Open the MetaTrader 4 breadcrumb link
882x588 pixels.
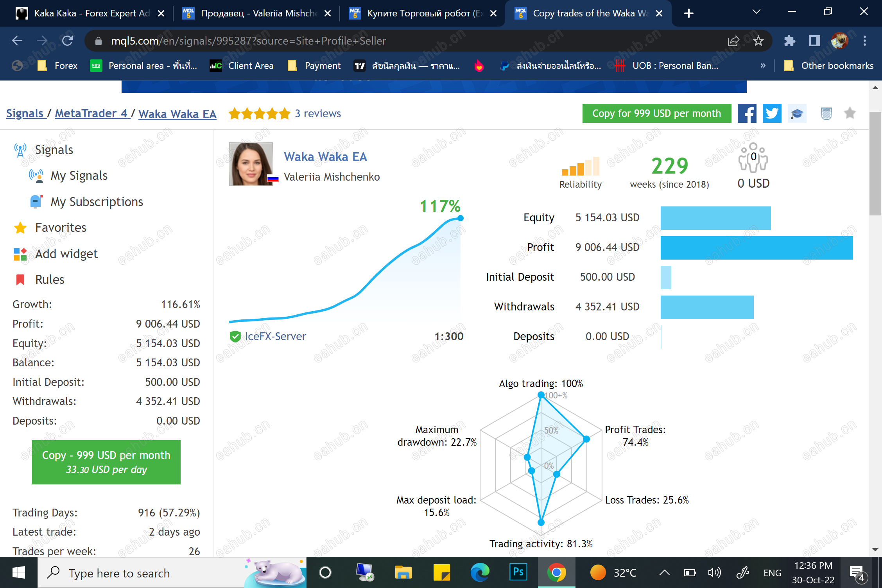click(92, 113)
